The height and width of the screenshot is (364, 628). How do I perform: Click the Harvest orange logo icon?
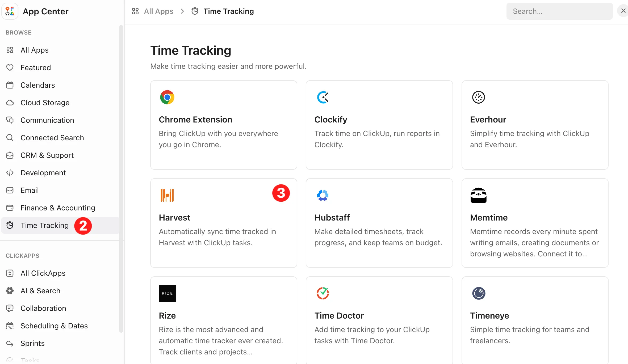click(167, 195)
